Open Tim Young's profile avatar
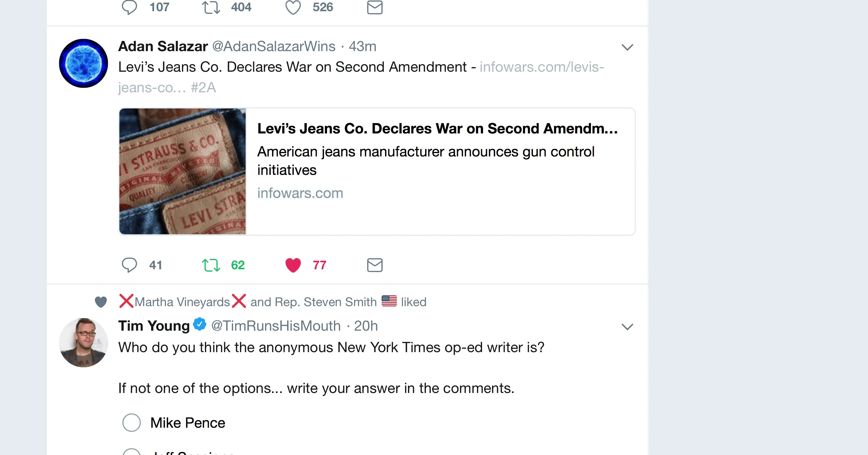The width and height of the screenshot is (868, 455). coord(83,342)
